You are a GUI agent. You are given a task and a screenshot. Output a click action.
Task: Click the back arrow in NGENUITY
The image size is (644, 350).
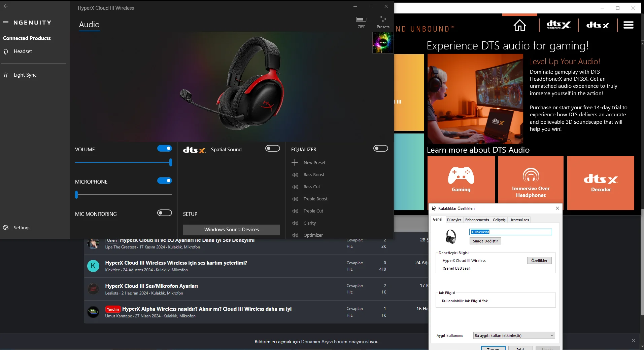pyautogui.click(x=6, y=6)
